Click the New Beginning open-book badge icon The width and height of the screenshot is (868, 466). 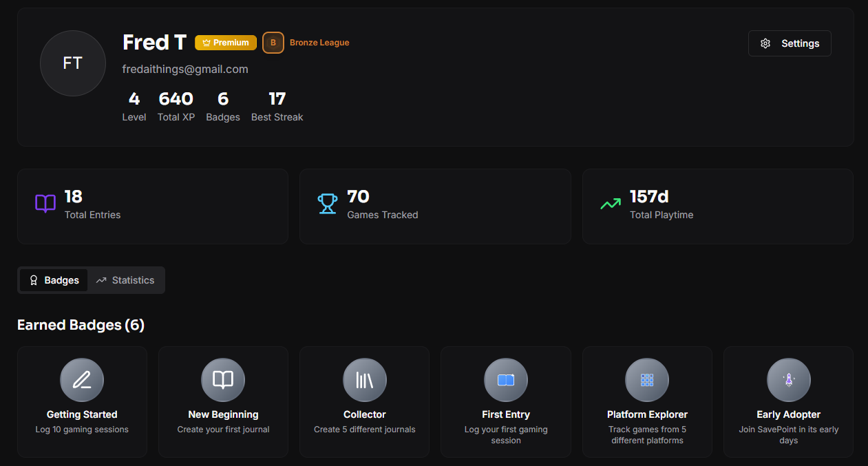(223, 379)
